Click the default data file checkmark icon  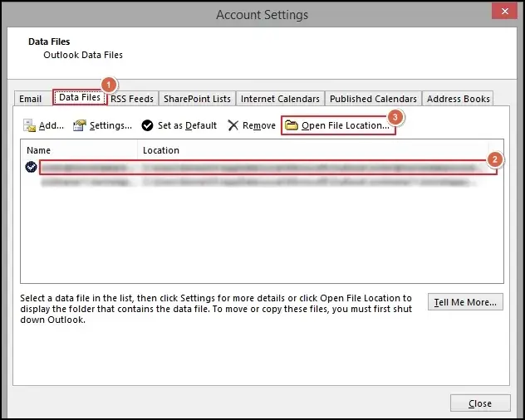pyautogui.click(x=31, y=167)
